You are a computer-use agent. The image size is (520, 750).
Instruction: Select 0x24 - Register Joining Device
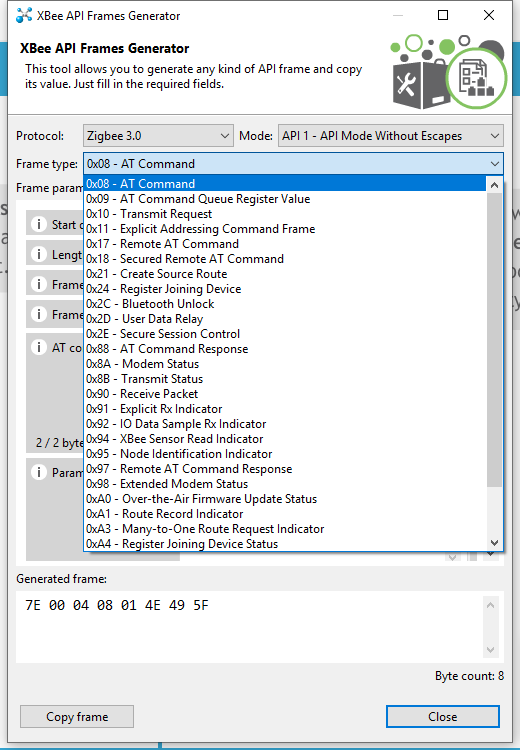[285, 289]
